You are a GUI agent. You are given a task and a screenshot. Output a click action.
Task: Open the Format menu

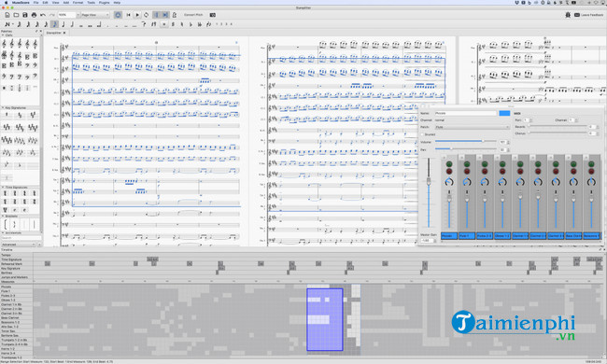tap(78, 2)
